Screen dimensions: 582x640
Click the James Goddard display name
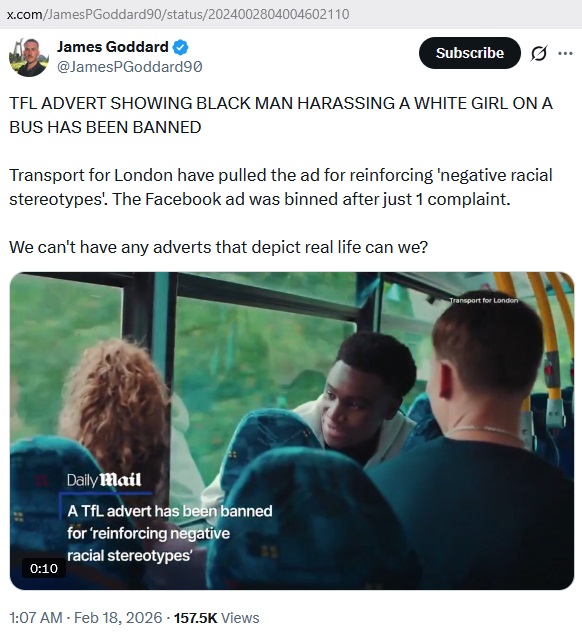113,47
